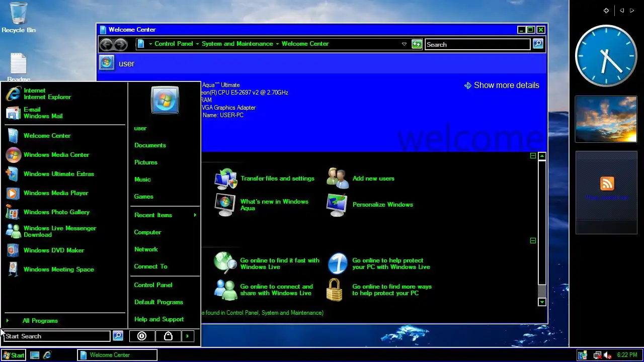Open shutdown options arrow menu
The width and height of the screenshot is (644, 362).
(x=188, y=336)
